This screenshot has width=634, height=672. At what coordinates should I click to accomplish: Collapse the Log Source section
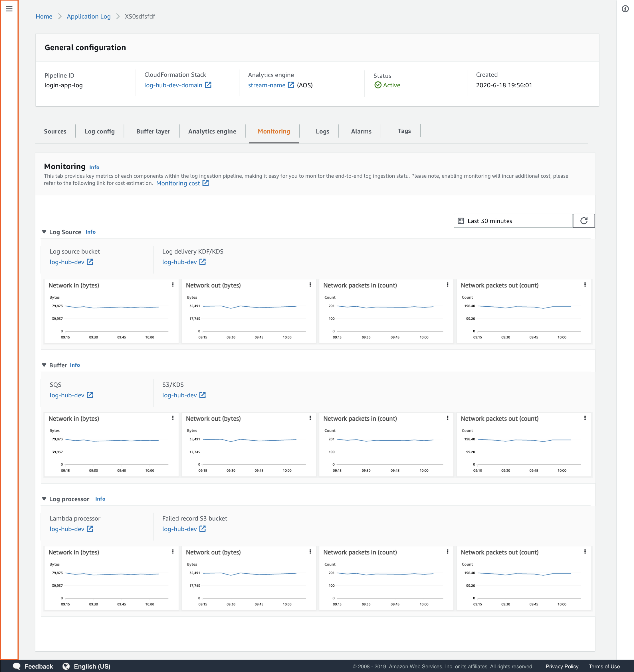coord(44,232)
